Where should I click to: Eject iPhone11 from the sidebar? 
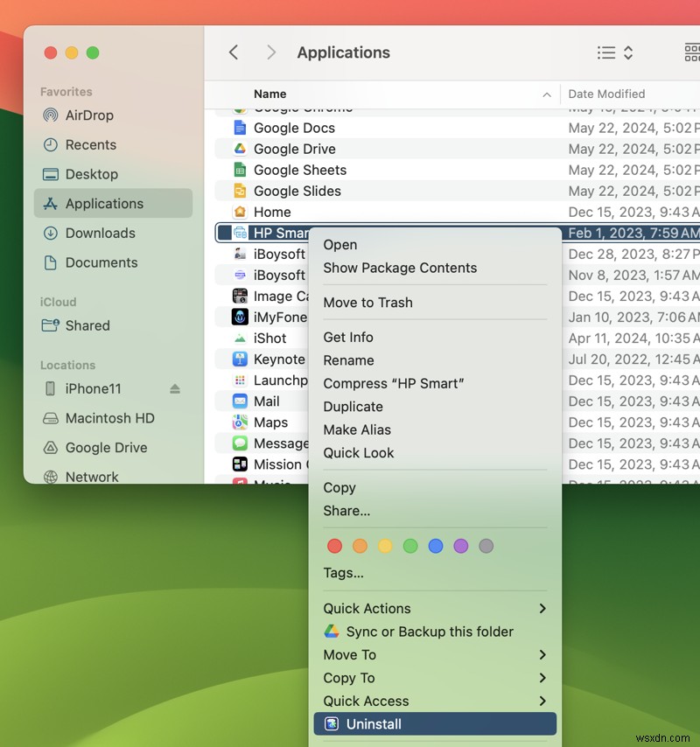click(175, 388)
